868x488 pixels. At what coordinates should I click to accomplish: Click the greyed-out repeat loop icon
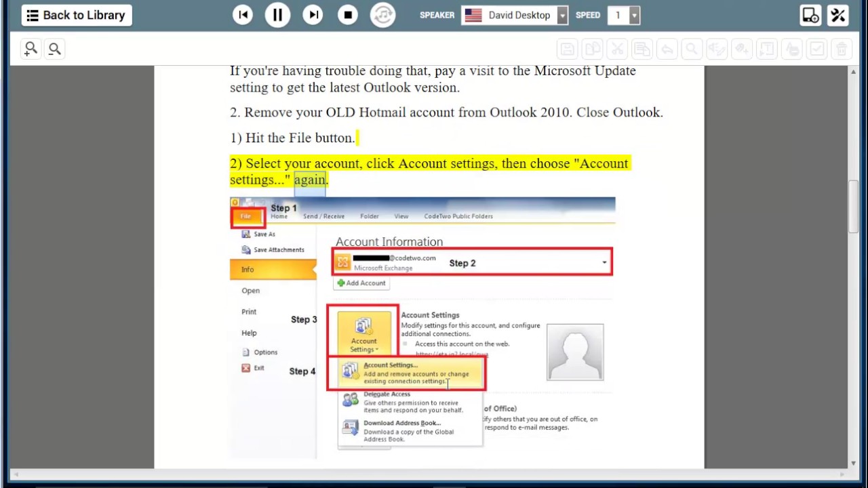pyautogui.click(x=383, y=15)
